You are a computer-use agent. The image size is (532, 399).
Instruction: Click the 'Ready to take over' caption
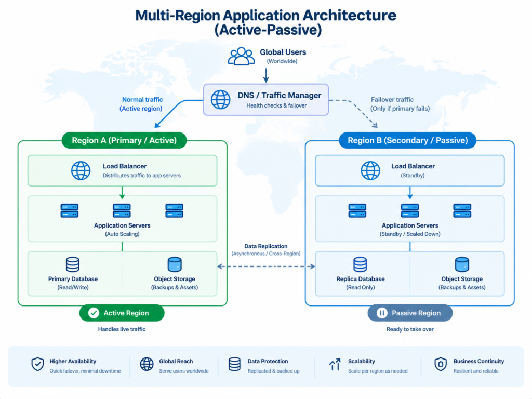(410, 329)
